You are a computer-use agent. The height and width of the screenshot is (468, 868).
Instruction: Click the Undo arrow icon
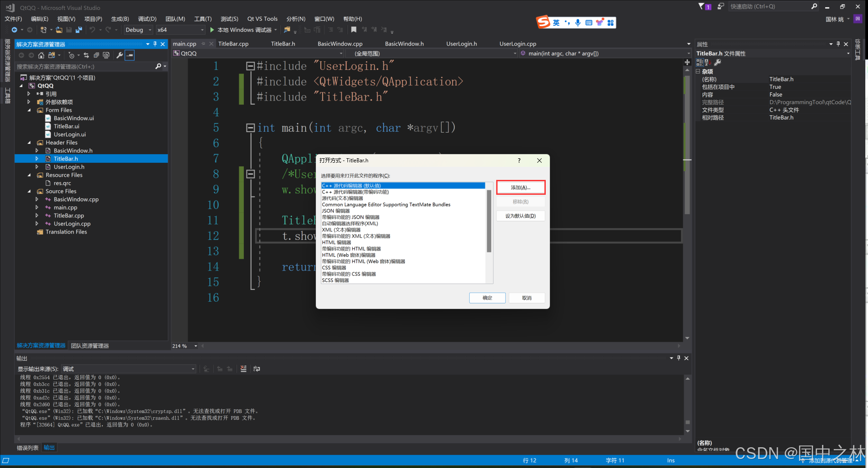(92, 30)
